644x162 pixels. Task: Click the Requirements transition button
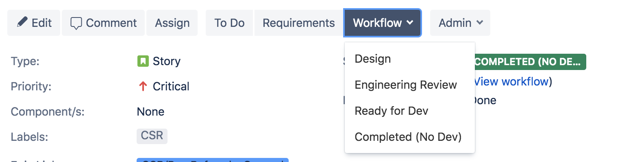tap(299, 23)
